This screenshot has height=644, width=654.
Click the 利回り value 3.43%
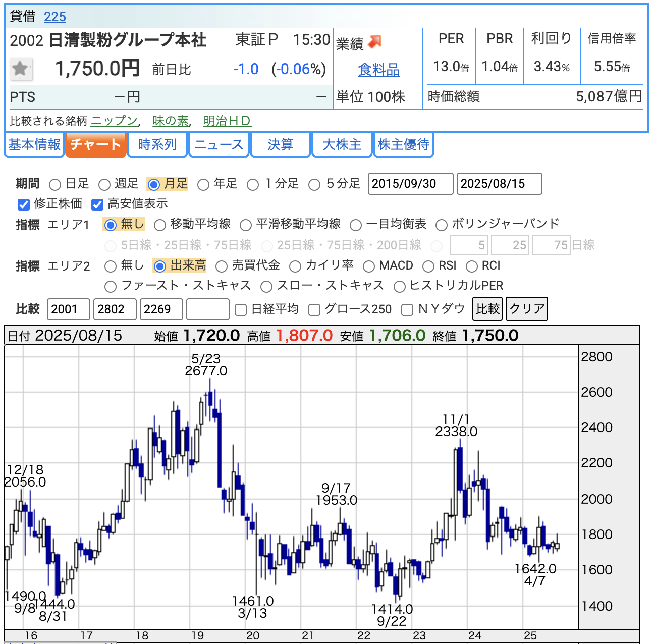(x=552, y=67)
